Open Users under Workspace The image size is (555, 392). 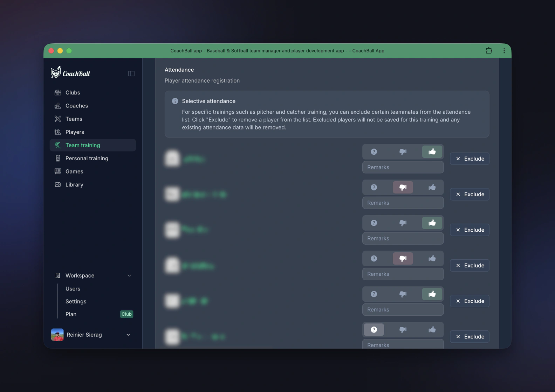coord(73,288)
